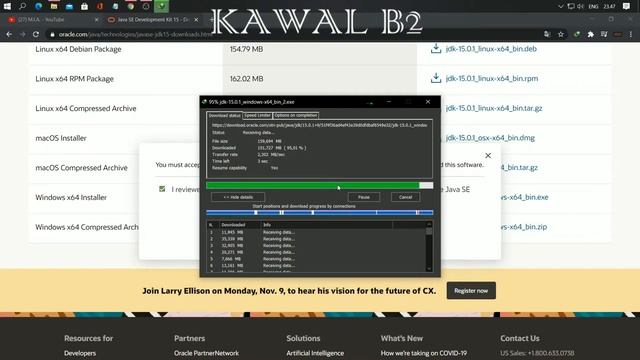The width and height of the screenshot is (640, 360).
Task: Open the reading list icon in toolbar
Action: click(604, 34)
